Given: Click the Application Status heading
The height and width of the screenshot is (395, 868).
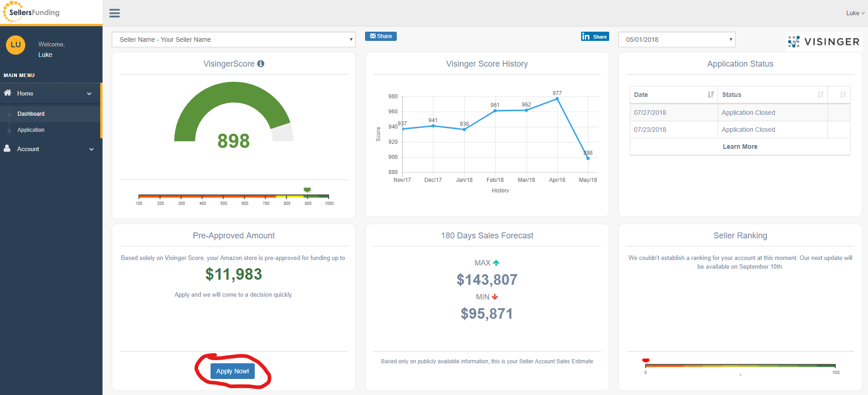Looking at the screenshot, I should (x=740, y=64).
